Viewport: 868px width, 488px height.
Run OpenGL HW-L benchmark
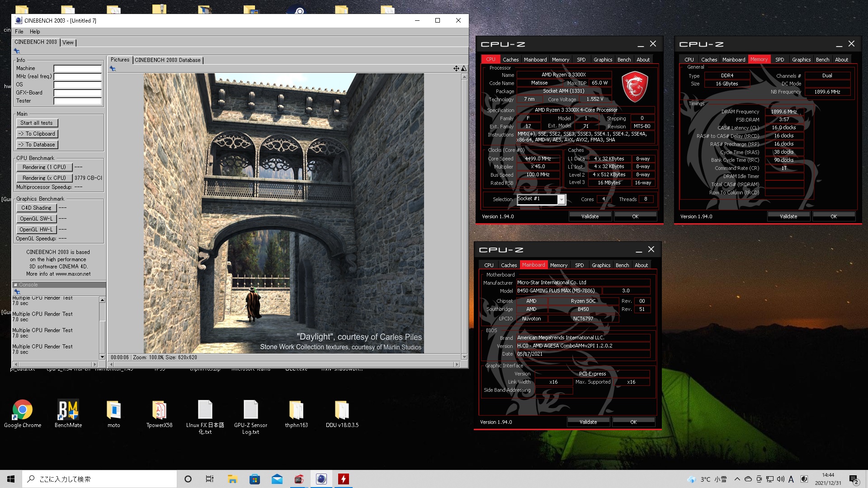[36, 230]
